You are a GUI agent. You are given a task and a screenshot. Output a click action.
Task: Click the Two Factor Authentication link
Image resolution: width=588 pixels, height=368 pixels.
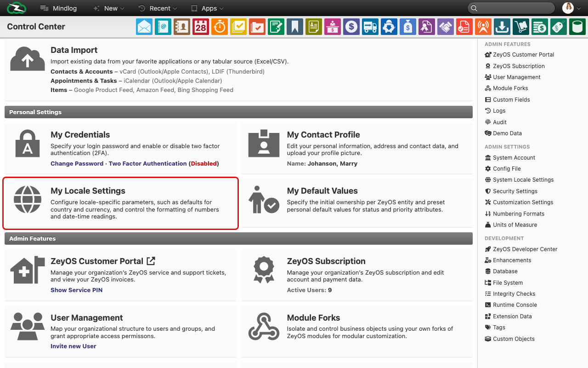click(x=147, y=163)
